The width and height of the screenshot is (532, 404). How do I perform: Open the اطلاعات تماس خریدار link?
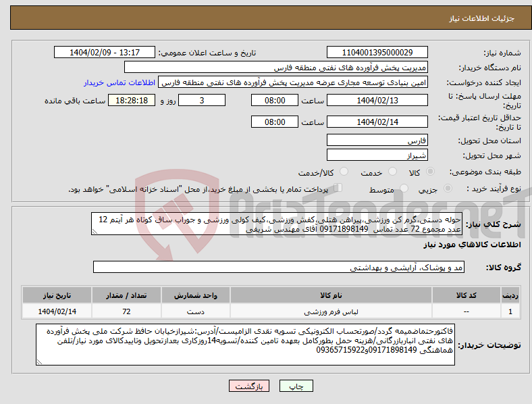click(x=119, y=82)
